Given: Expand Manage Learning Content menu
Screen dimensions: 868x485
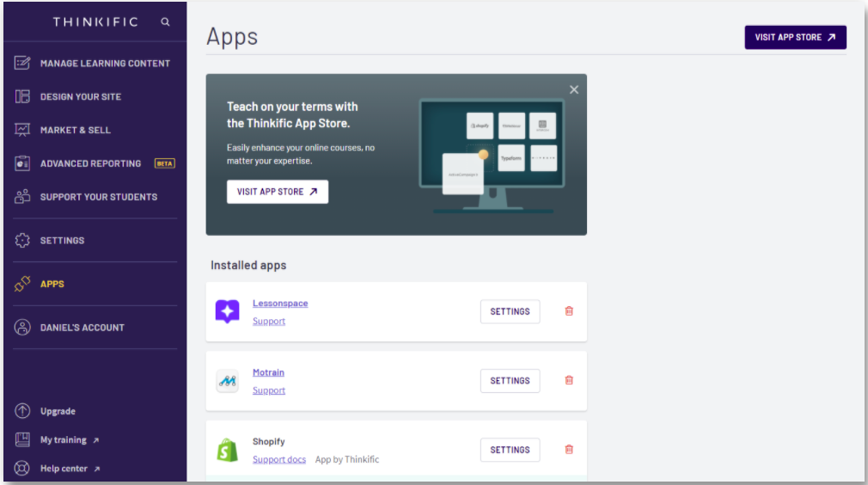Looking at the screenshot, I should click(104, 64).
